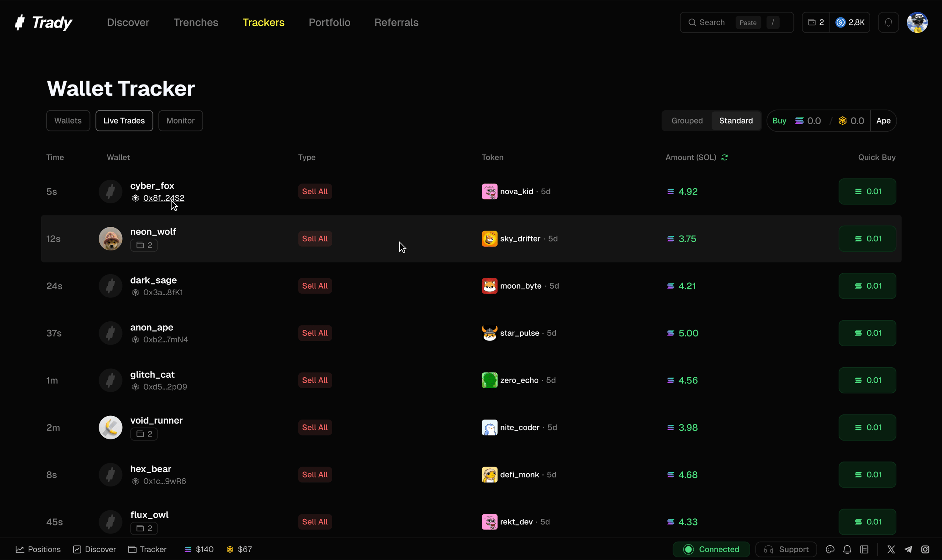Viewport: 942px width, 560px height.
Task: Click the Search input field
Action: pyautogui.click(x=736, y=22)
